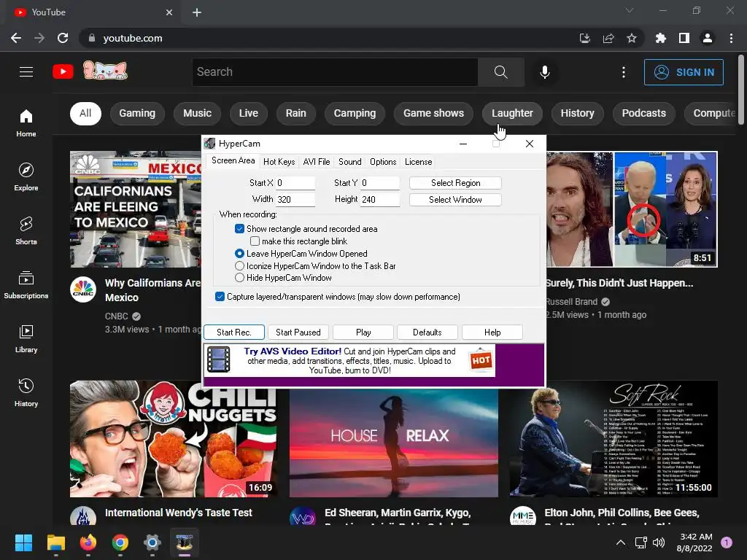This screenshot has width=747, height=560.
Task: Switch to Options tab
Action: point(383,162)
